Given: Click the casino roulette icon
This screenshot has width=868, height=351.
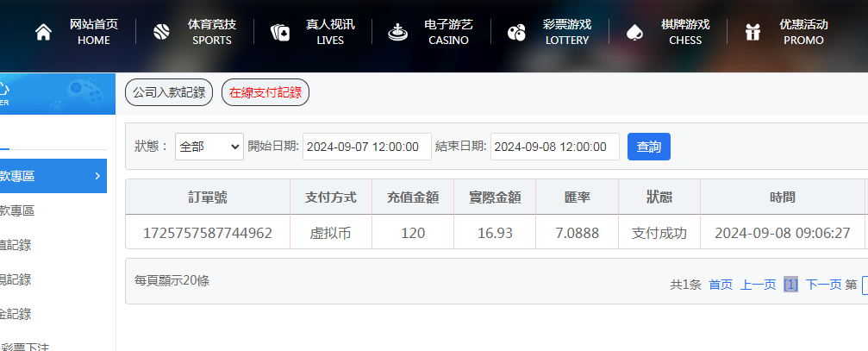Looking at the screenshot, I should (397, 33).
